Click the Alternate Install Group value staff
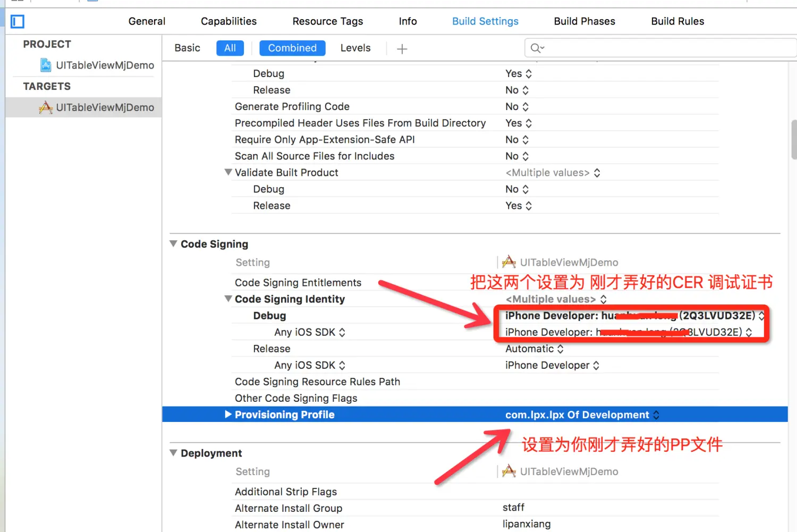The image size is (797, 532). (513, 508)
